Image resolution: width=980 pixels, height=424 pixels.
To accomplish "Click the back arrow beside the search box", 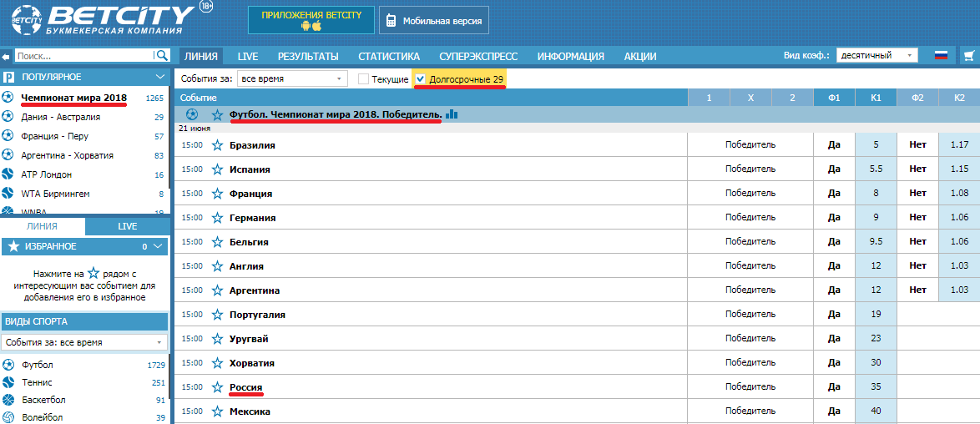I will pos(6,56).
